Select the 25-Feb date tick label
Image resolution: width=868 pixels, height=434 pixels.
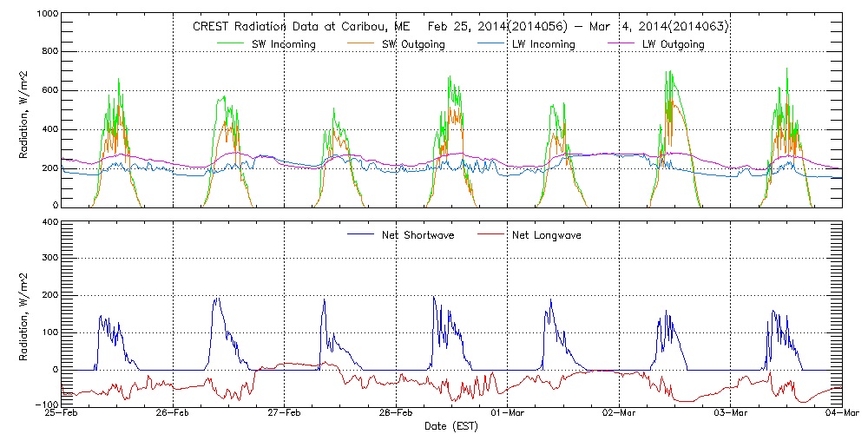pyautogui.click(x=62, y=413)
